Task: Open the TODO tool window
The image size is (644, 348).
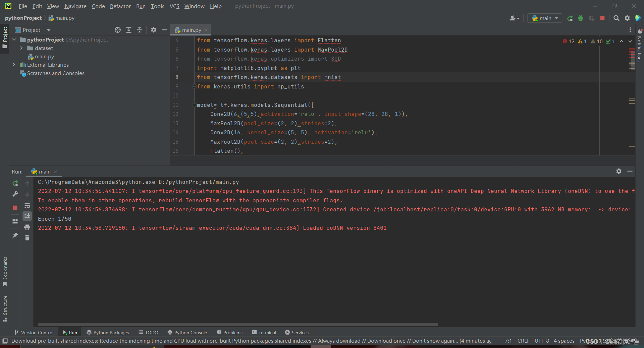Action: coord(148,332)
